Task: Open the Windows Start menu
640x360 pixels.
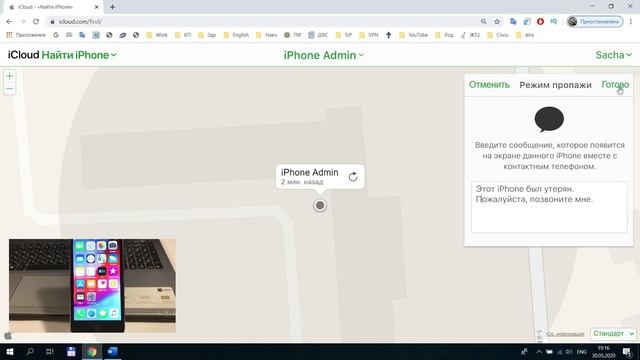Action: 9,351
